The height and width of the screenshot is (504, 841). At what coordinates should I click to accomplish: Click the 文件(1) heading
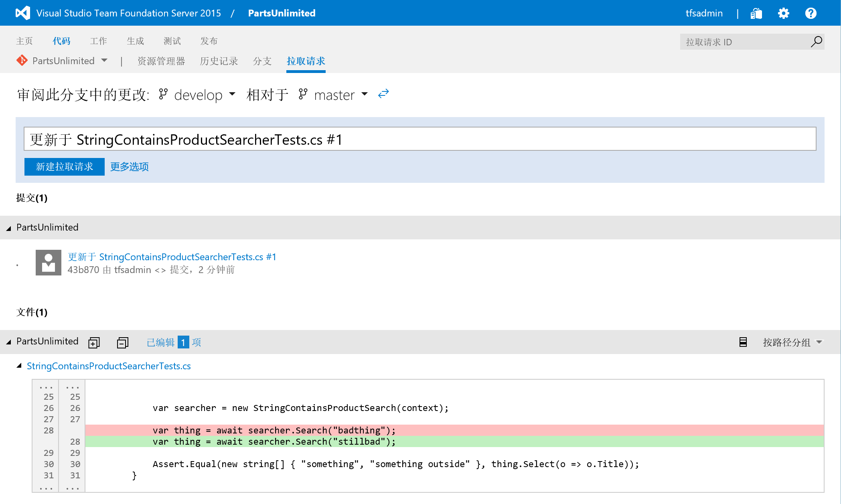tap(32, 312)
